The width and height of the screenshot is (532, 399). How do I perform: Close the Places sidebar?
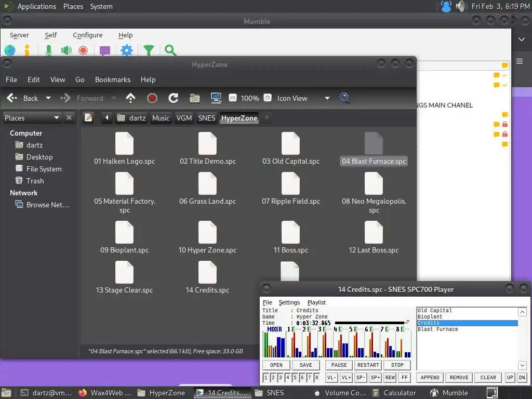(69, 117)
